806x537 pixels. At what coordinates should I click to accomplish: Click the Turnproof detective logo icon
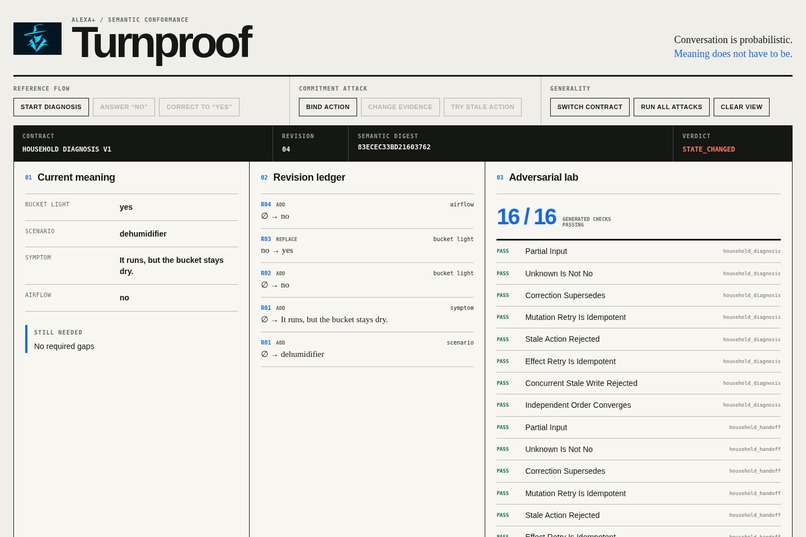38,39
